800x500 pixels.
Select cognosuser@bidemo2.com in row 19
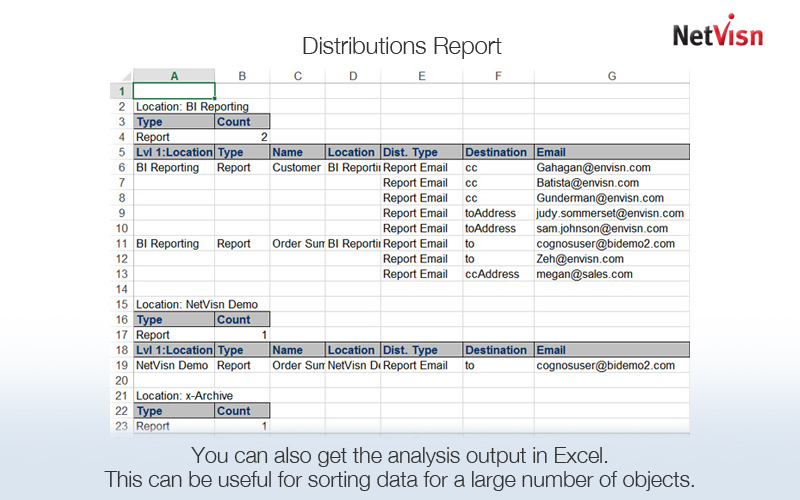pyautogui.click(x=612, y=365)
